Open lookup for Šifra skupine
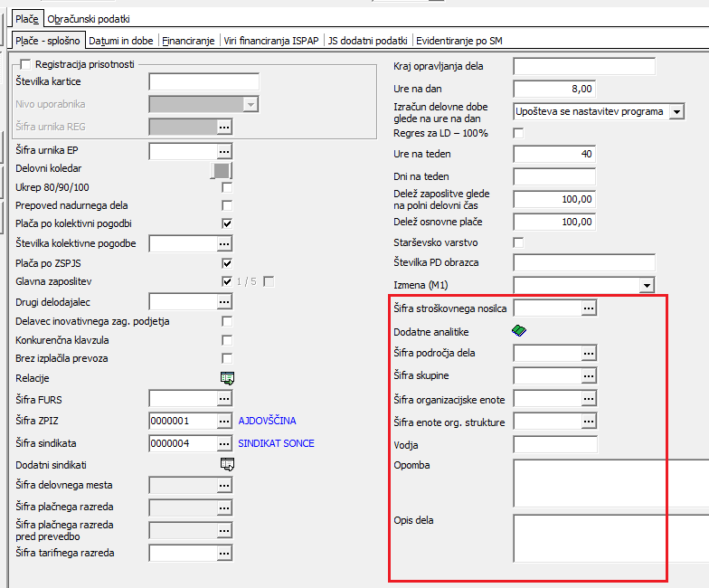Image resolution: width=709 pixels, height=588 pixels. [x=589, y=375]
